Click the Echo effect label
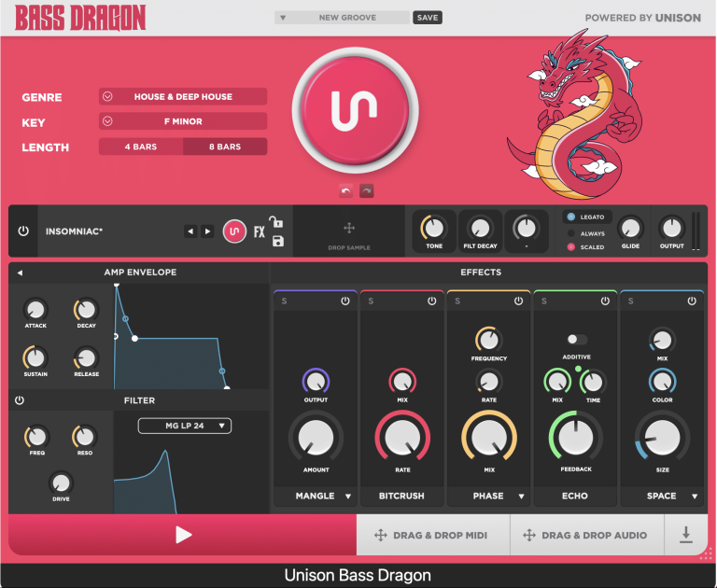Image resolution: width=717 pixels, height=588 pixels. 575,497
